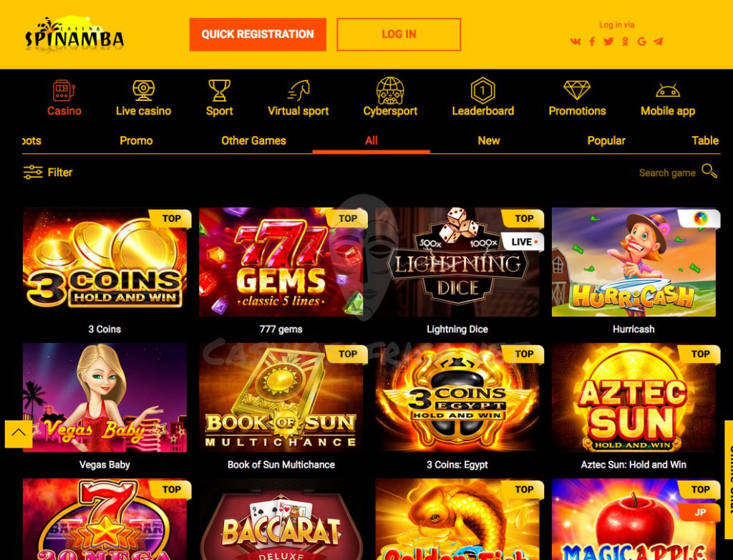This screenshot has height=560, width=733.
Task: Switch to the Popular games tab
Action: (x=606, y=140)
